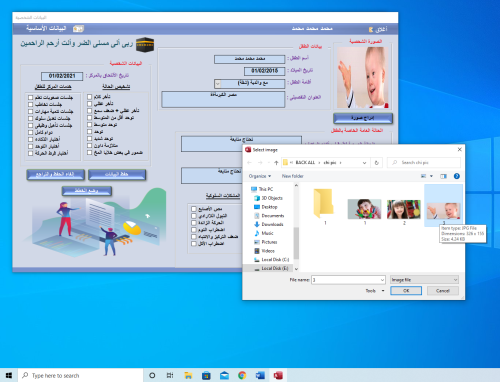Open the folder named 1 in file list
This screenshot has height=382, width=500.
(324, 203)
